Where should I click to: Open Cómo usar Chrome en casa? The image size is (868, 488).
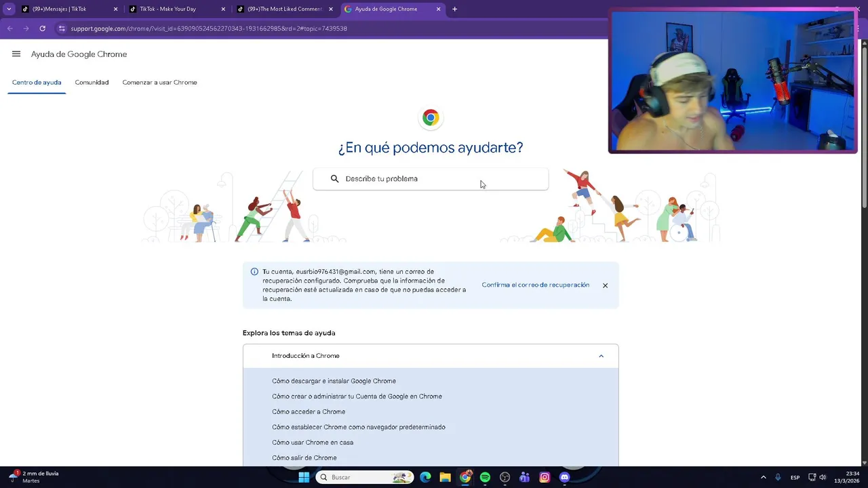[313, 443]
